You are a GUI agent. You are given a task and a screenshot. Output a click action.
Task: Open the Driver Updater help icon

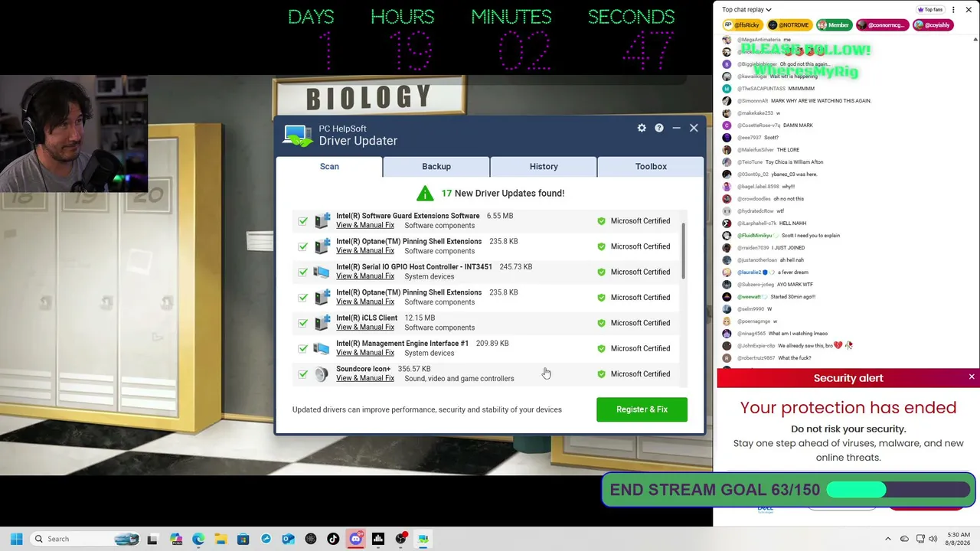[659, 128]
